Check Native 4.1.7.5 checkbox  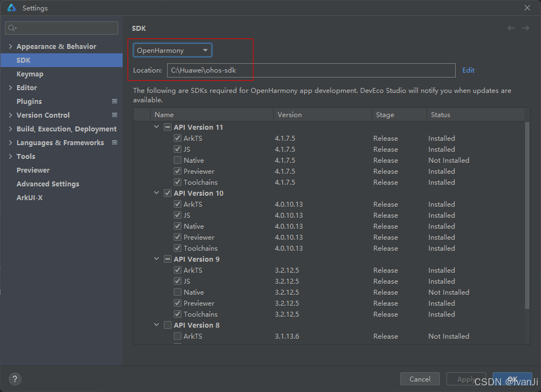tap(178, 161)
